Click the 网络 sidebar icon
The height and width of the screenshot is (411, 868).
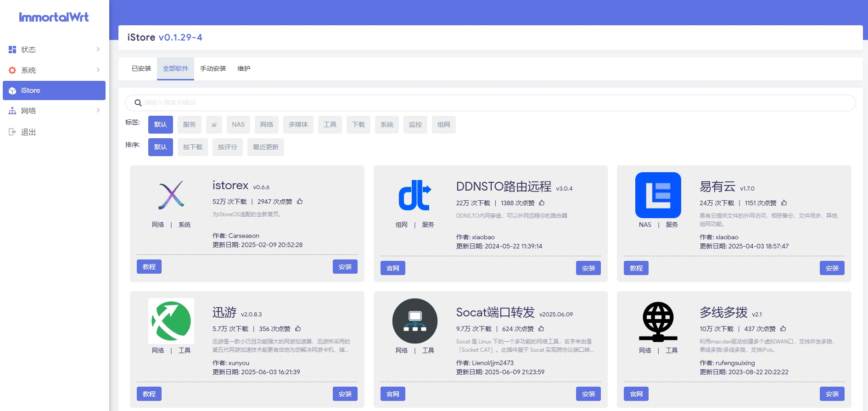pos(12,111)
